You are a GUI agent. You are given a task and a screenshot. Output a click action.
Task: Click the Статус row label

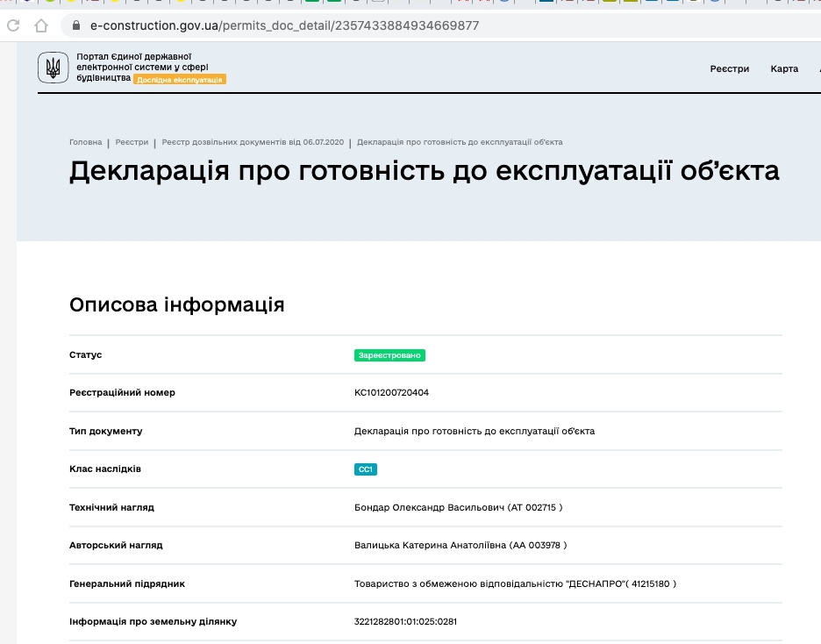[85, 354]
